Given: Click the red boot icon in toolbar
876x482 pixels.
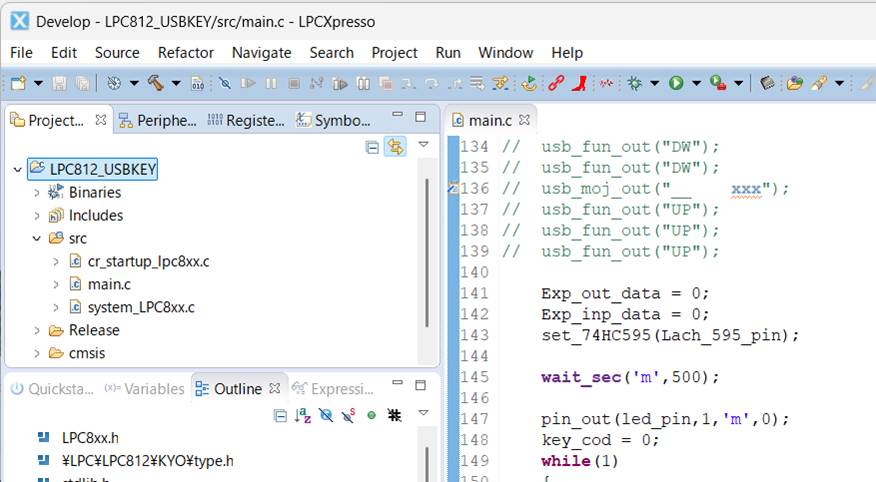Looking at the screenshot, I should click(579, 84).
